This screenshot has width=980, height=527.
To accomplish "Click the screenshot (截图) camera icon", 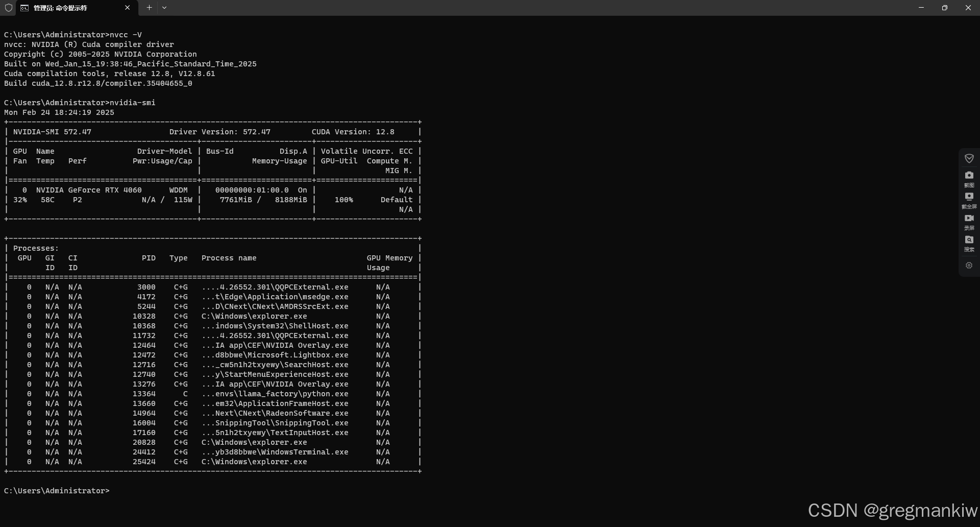I will pyautogui.click(x=969, y=175).
